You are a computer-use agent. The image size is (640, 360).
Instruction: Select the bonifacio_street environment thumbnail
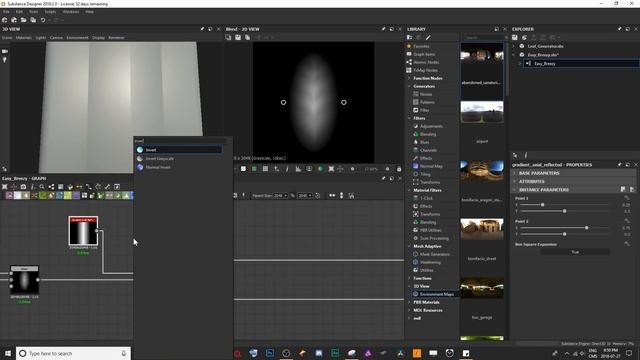pos(482,229)
